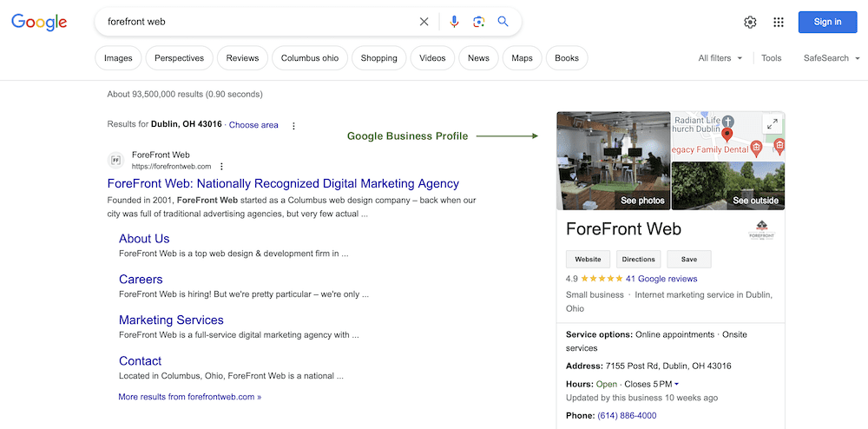Select the Reviews filter tab
The width and height of the screenshot is (868, 429).
pos(242,58)
